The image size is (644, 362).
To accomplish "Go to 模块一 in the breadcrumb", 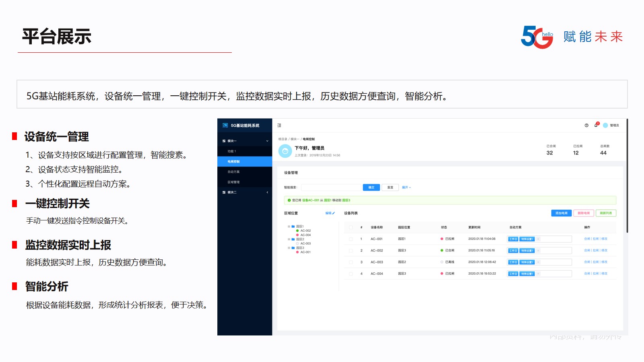I will [x=295, y=139].
